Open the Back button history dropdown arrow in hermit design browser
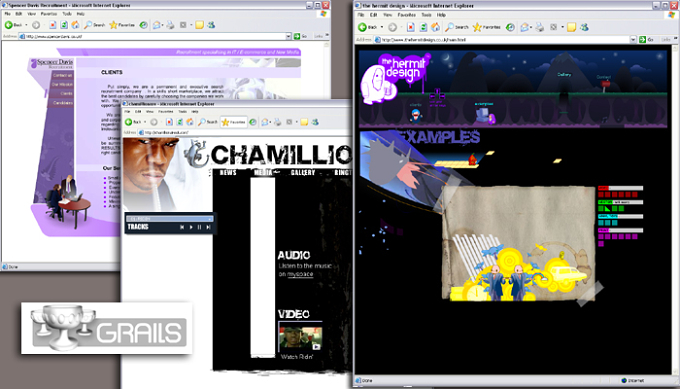The height and width of the screenshot is (389, 680). tap(382, 27)
